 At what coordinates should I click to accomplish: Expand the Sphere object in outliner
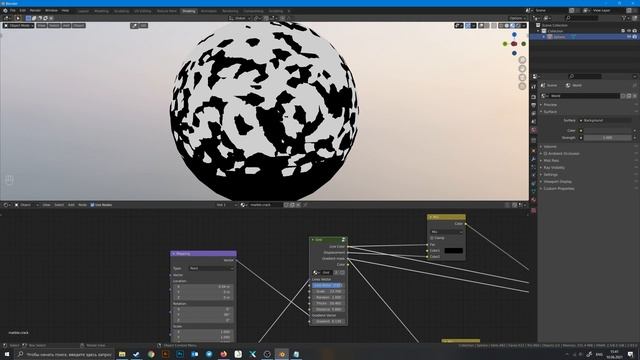pyautogui.click(x=544, y=37)
